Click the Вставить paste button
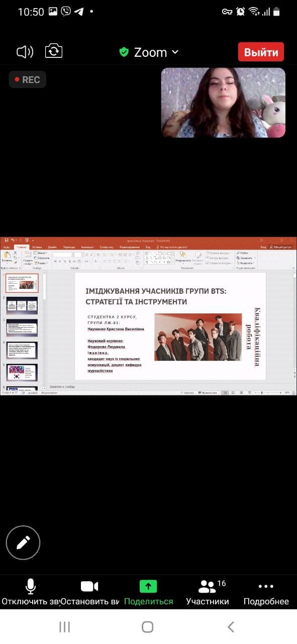The width and height of the screenshot is (297, 644). tap(7, 257)
